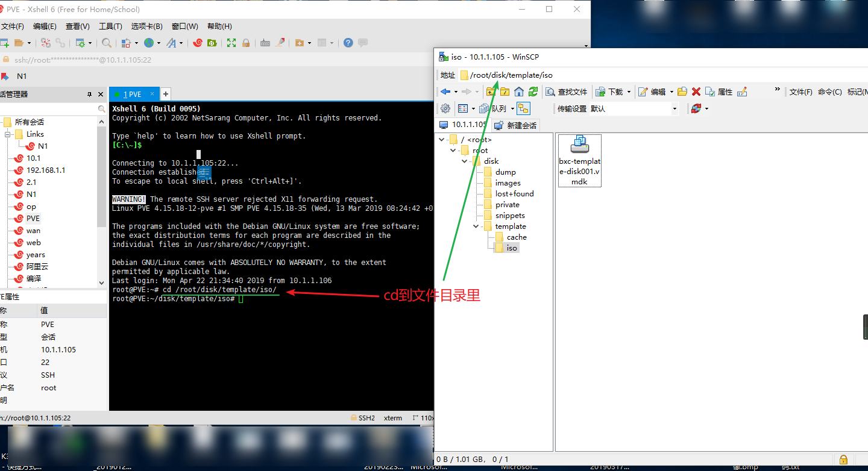Go to parent directory in WinSCP
This screenshot has height=471, width=868.
click(491, 92)
